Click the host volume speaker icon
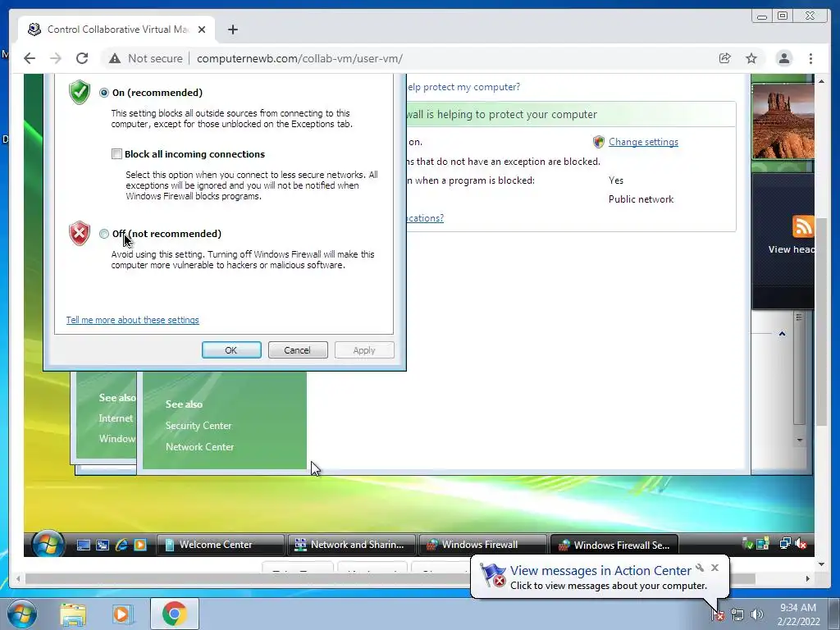The width and height of the screenshot is (840, 630). [757, 615]
